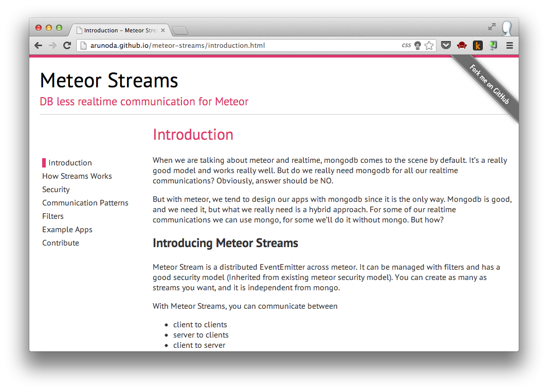548x392 pixels.
Task: Select the "Introduction – Meteor Streams" tab
Action: click(118, 30)
